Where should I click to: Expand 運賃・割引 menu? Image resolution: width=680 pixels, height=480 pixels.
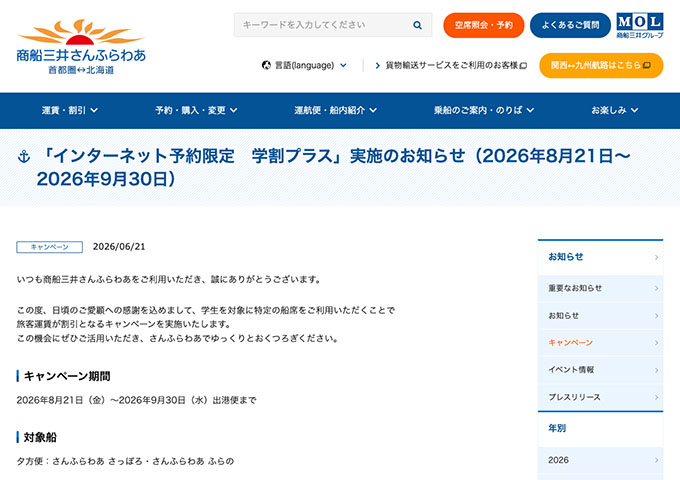pyautogui.click(x=70, y=110)
